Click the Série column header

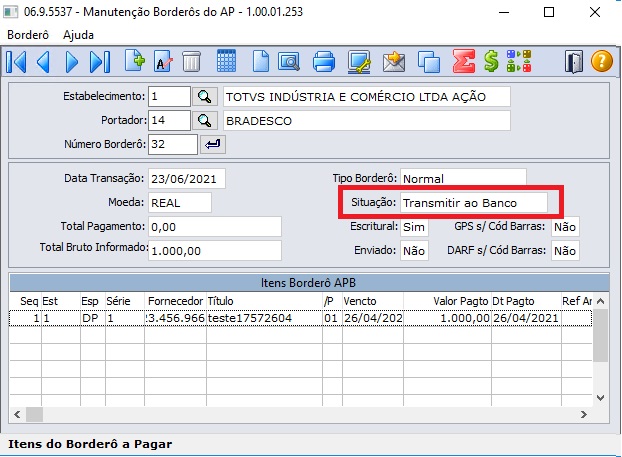[x=125, y=301]
